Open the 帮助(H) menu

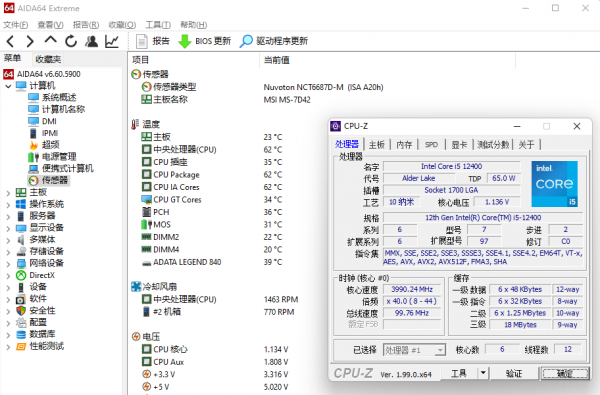coord(194,25)
